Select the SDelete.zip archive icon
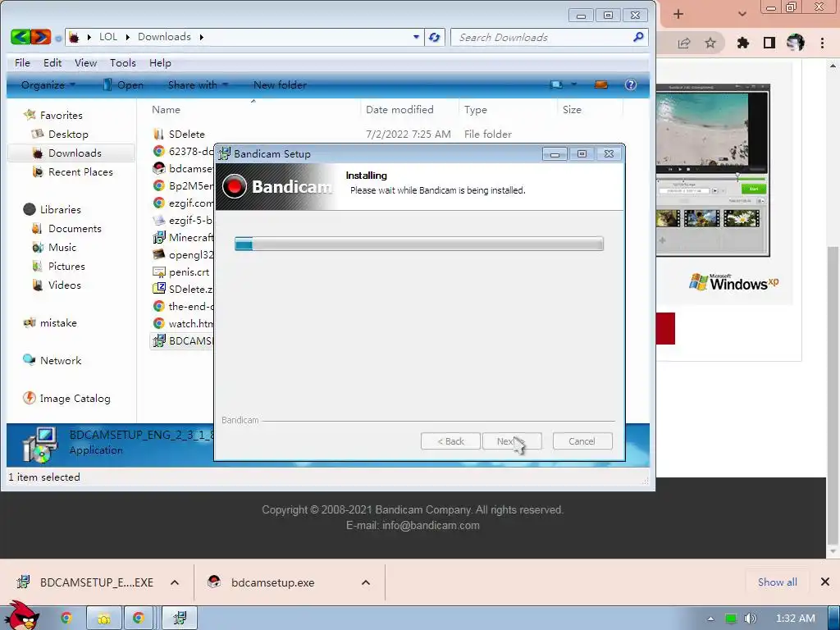840x630 pixels. [159, 289]
